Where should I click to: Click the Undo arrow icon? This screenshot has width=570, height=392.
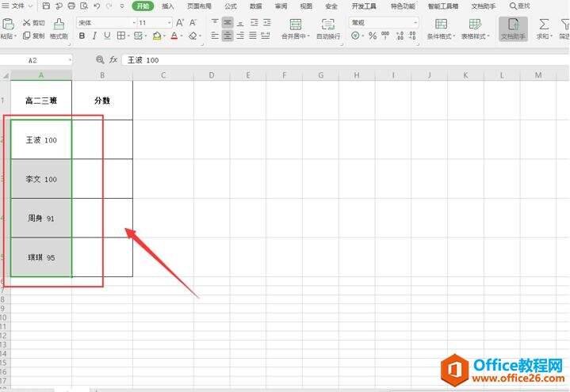point(97,6)
